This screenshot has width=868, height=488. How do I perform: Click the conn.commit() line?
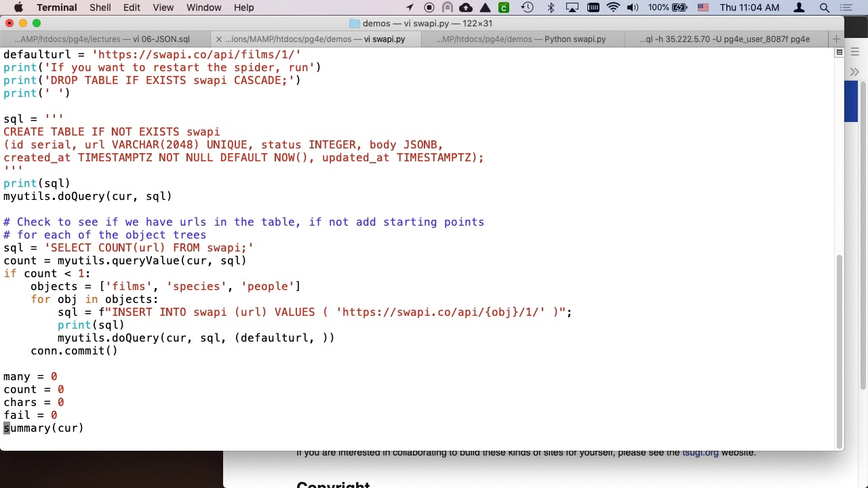point(74,351)
